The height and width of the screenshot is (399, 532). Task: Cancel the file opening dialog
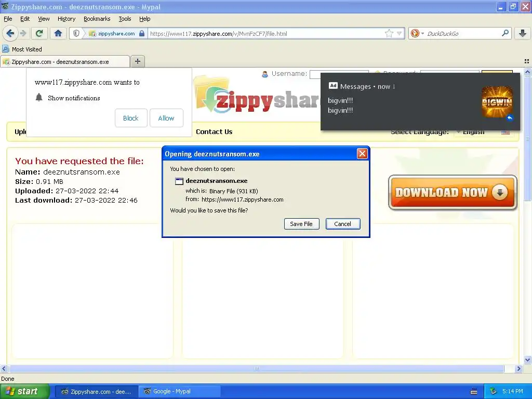343,224
